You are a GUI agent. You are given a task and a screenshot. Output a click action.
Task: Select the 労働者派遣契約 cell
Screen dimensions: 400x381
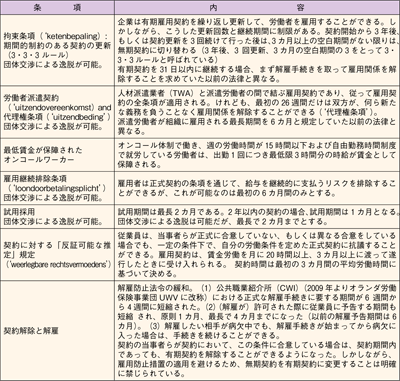pos(57,112)
